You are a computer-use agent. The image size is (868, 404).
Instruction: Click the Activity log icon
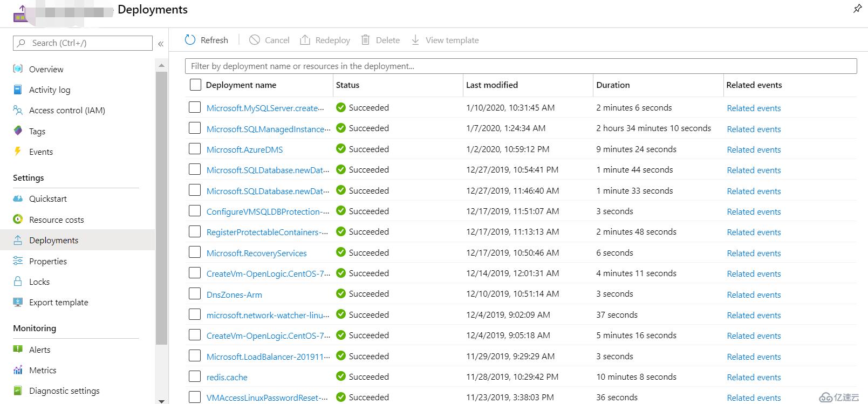18,90
